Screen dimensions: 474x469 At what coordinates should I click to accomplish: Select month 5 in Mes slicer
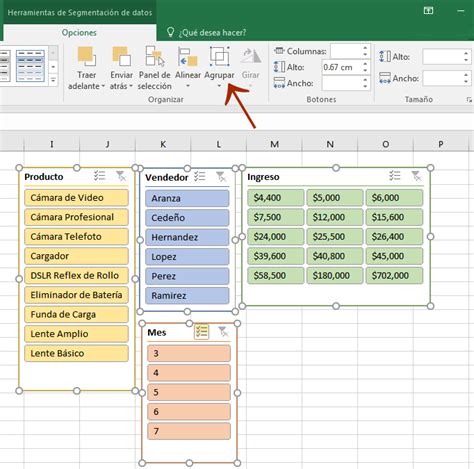[x=189, y=392]
